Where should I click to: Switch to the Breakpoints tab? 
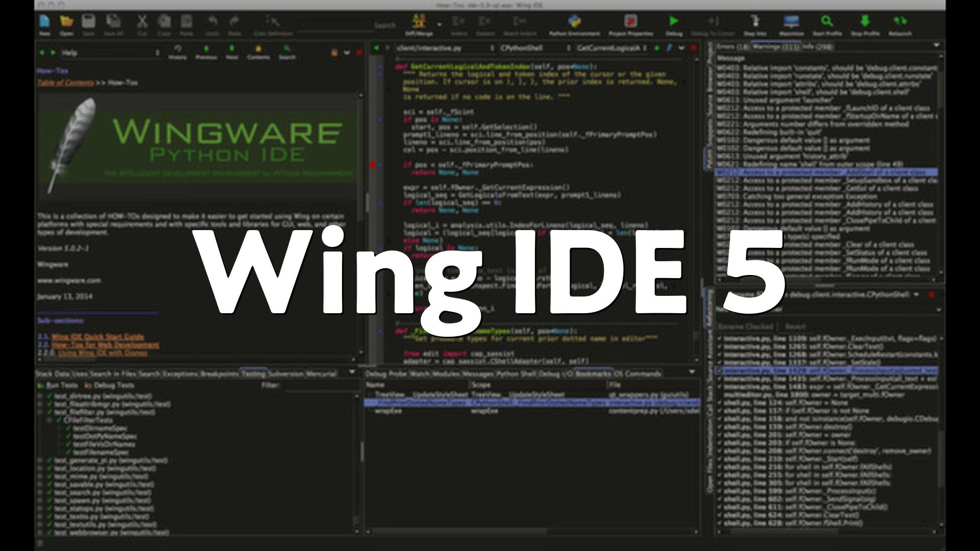pos(219,374)
